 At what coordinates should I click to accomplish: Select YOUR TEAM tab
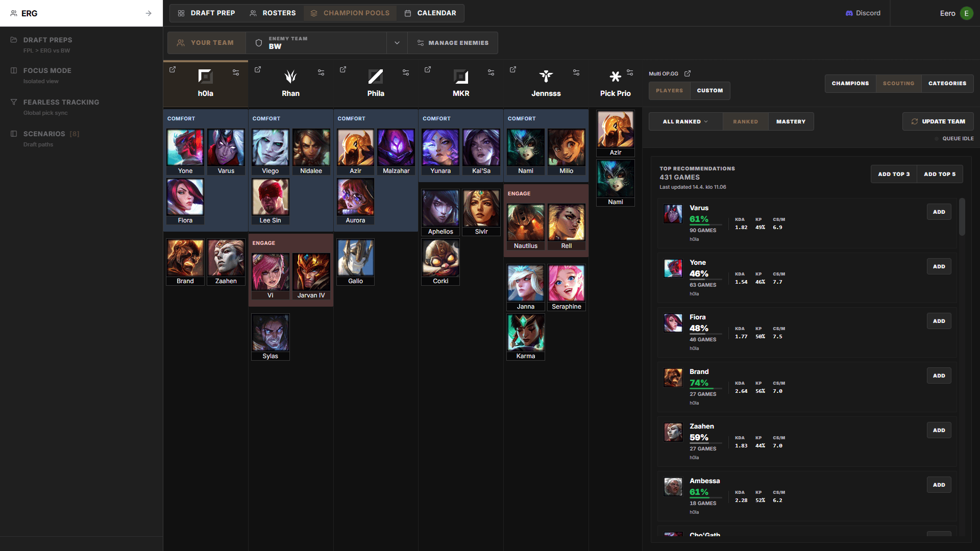tap(206, 43)
